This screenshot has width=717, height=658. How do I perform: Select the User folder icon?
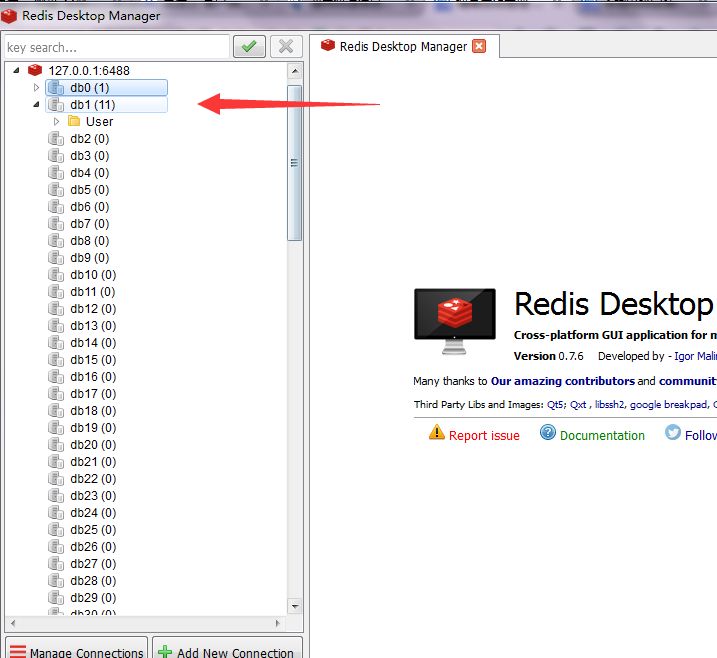(x=74, y=121)
